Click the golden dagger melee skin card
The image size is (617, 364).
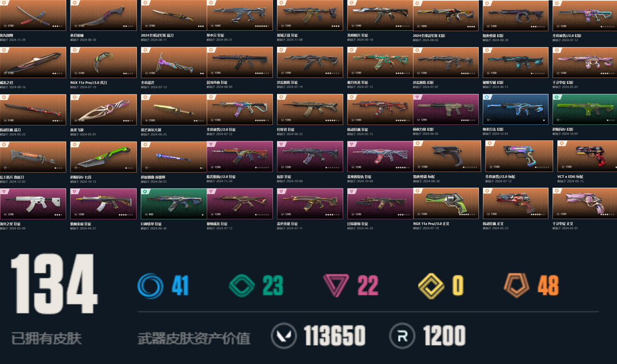pos(174,110)
